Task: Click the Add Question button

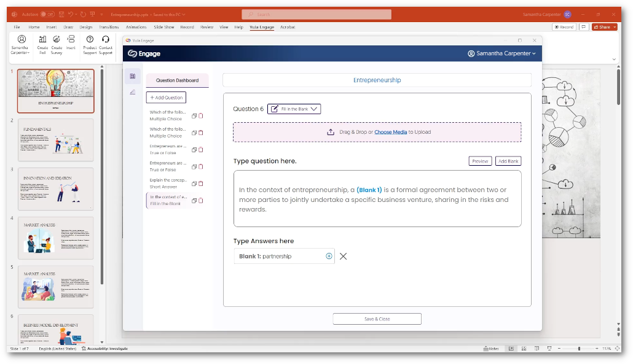Action: (x=166, y=98)
